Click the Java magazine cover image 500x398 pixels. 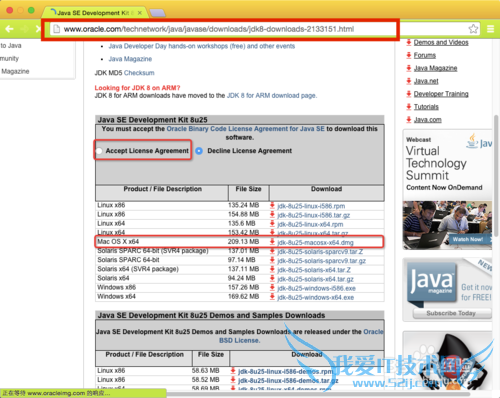point(432,283)
